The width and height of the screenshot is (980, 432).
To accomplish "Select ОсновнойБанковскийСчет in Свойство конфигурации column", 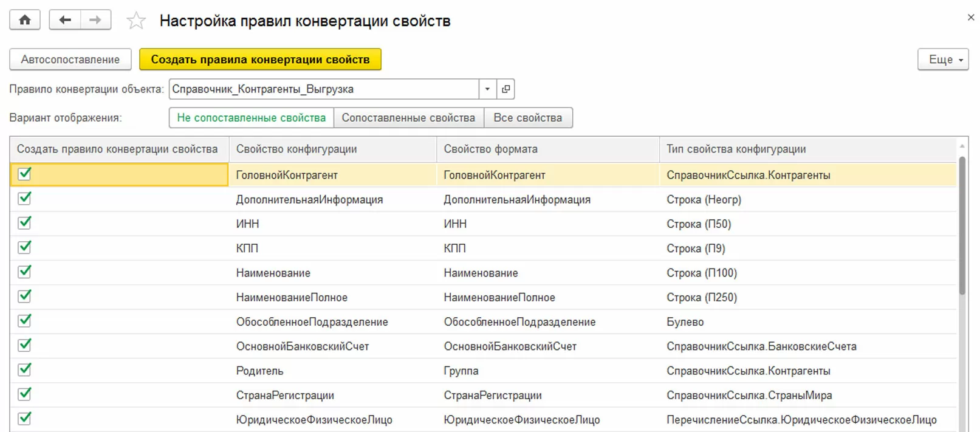I will [333, 346].
